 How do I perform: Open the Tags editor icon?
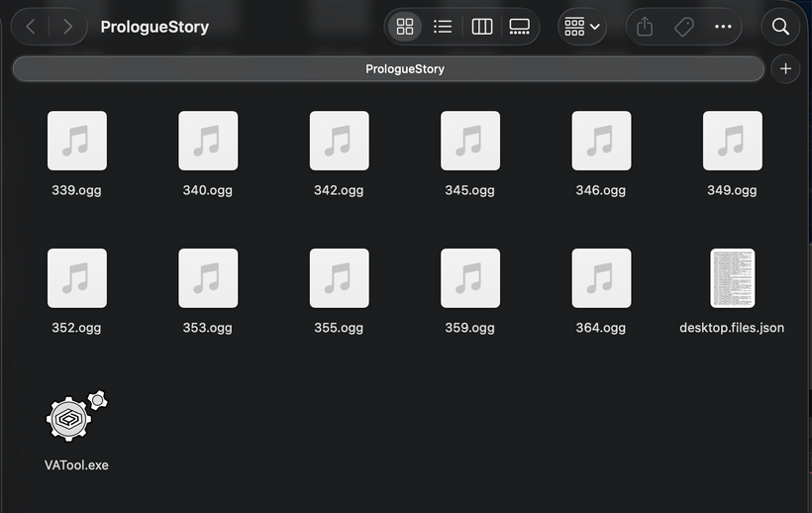coord(683,27)
